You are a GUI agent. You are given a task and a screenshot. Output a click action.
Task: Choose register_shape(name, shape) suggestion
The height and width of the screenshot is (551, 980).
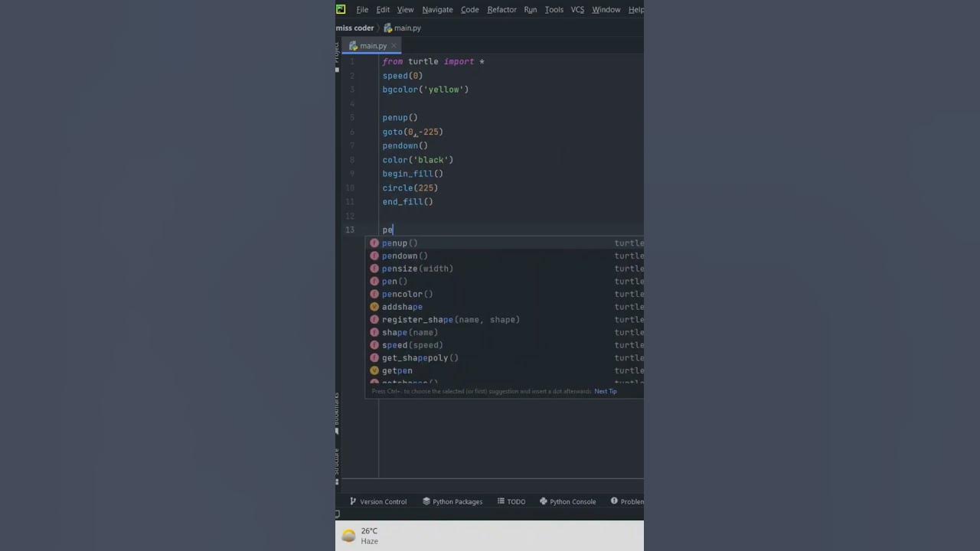505,320
